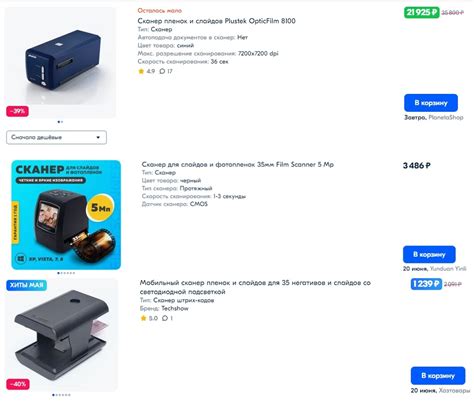Click the blue 1 239 ₽ price tag

tap(426, 284)
